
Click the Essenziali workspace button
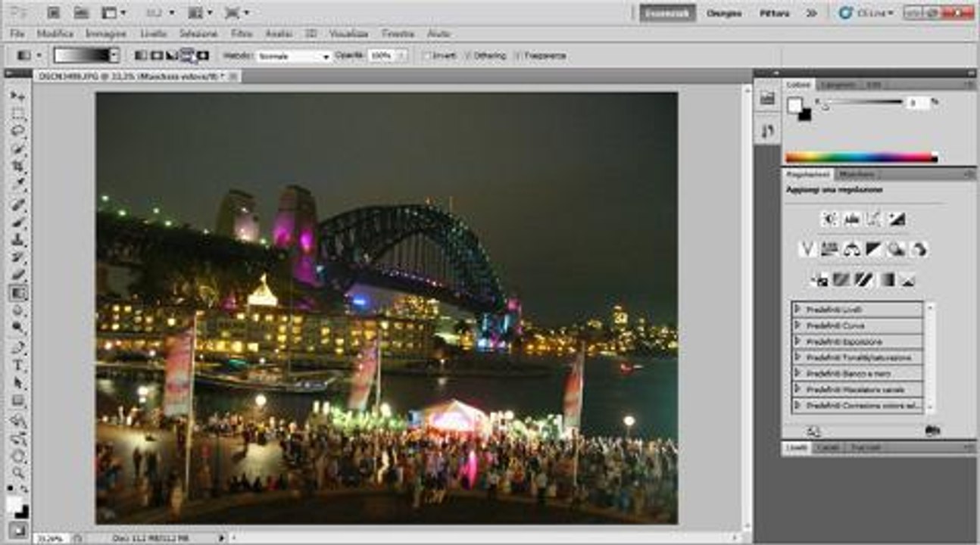click(666, 13)
